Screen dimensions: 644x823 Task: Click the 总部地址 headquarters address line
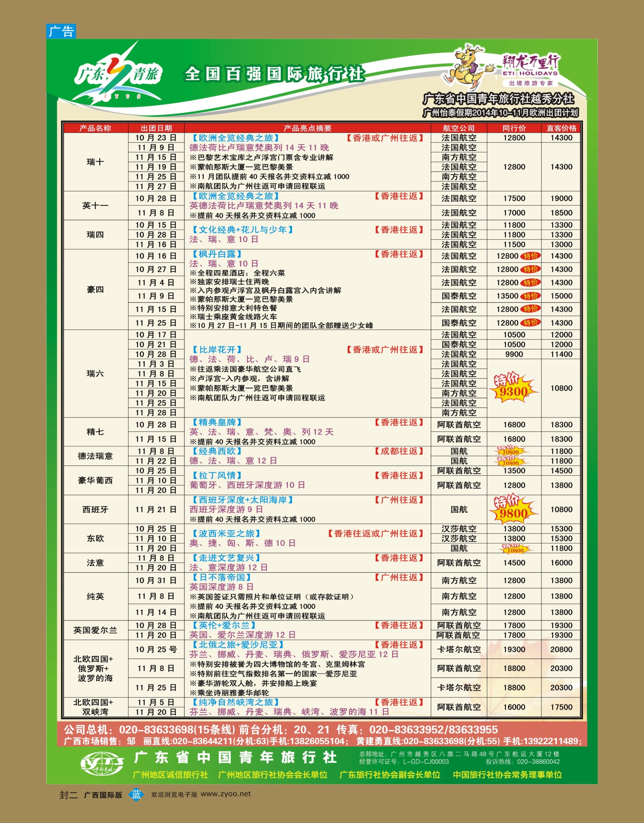pyautogui.click(x=460, y=754)
